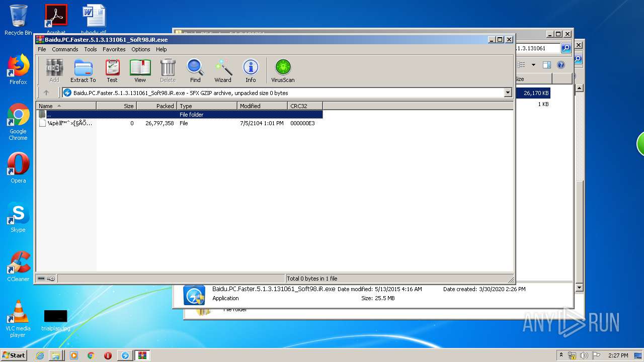Open the File menu
Screen dimensions: 644x362
coord(42,49)
